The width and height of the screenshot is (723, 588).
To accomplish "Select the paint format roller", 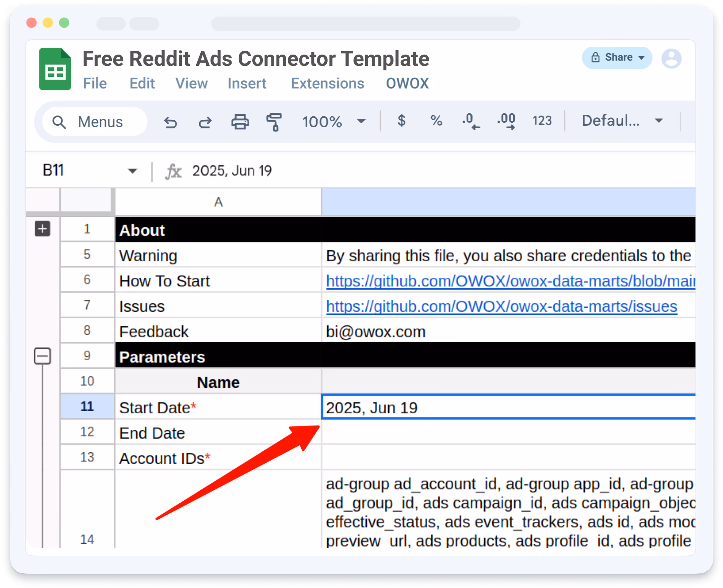I will click(x=274, y=122).
